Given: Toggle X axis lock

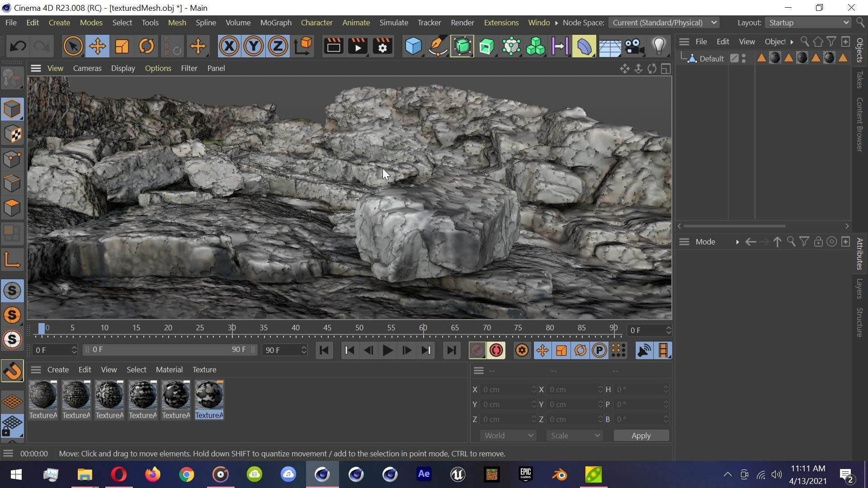Looking at the screenshot, I should click(x=229, y=46).
